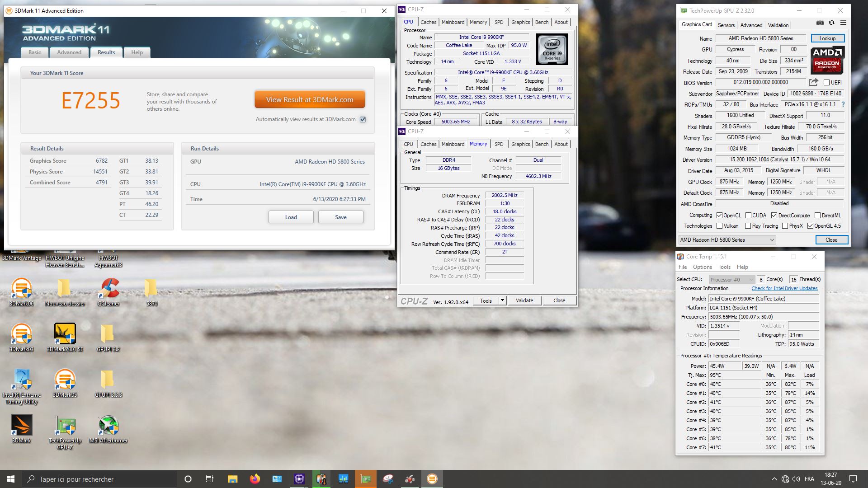This screenshot has width=868, height=488.
Task: Click the GPU Name field in GPU-Z
Action: pyautogui.click(x=760, y=38)
